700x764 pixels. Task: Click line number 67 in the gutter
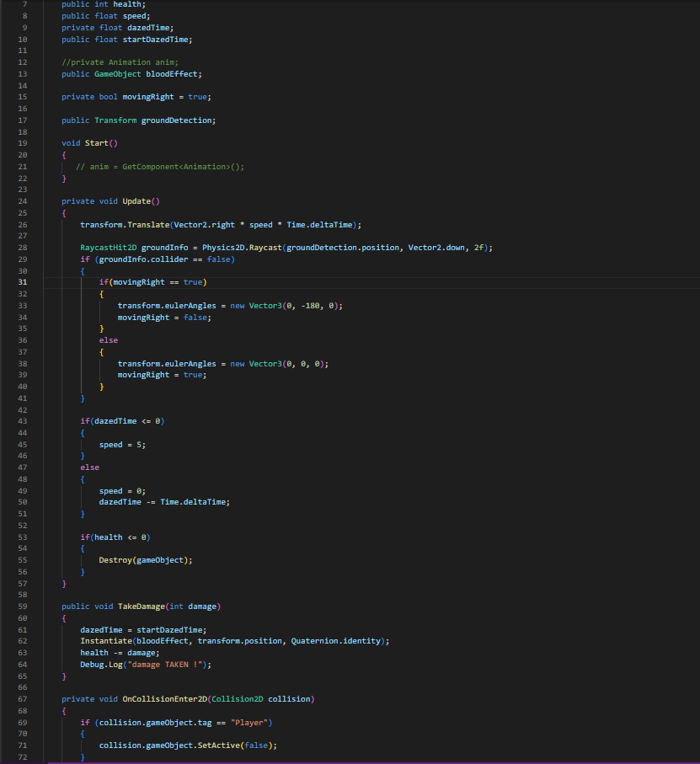22,698
